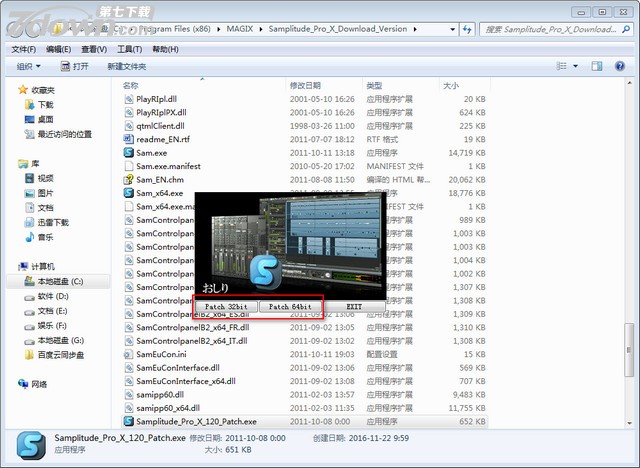Screen dimensions: 640x468
Task: Expand arrow before MAGIX breadcrumb
Action: click(x=219, y=29)
